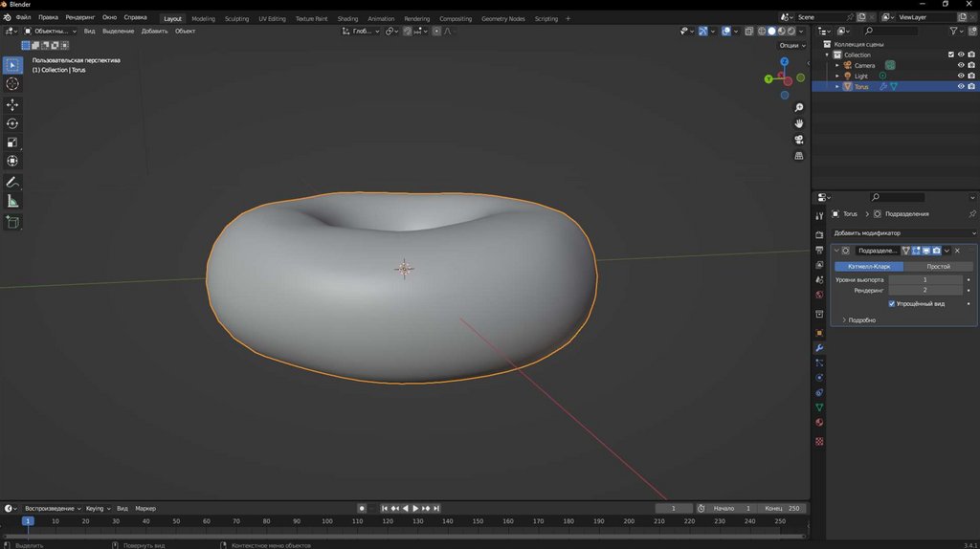
Task: Switch to the Sculpting workspace tab
Action: 236,18
